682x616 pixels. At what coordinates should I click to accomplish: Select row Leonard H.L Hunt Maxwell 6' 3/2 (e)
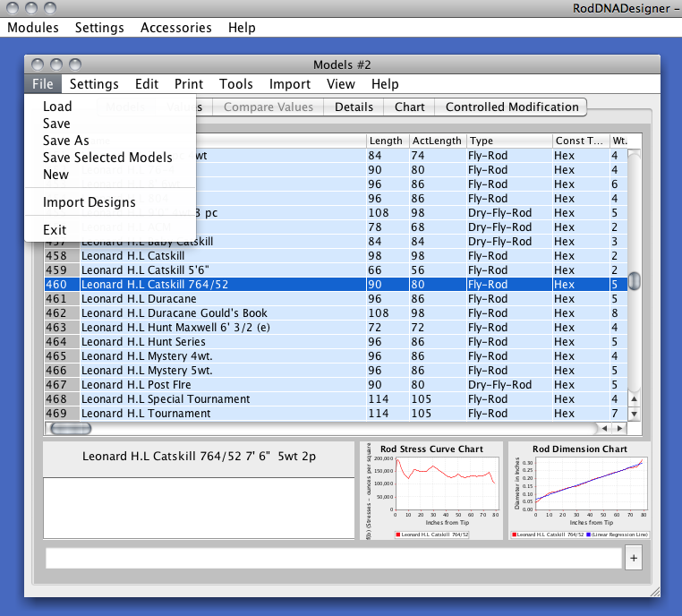pyautogui.click(x=336, y=328)
